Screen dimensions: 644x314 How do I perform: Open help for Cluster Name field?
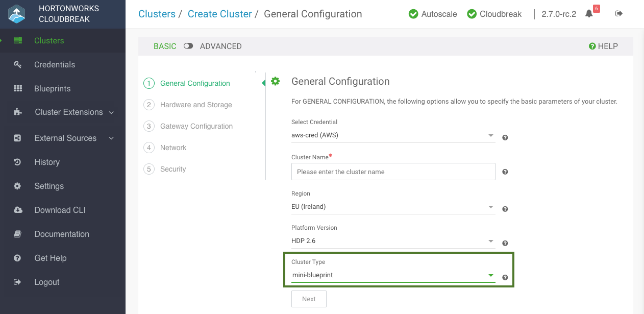click(x=505, y=172)
